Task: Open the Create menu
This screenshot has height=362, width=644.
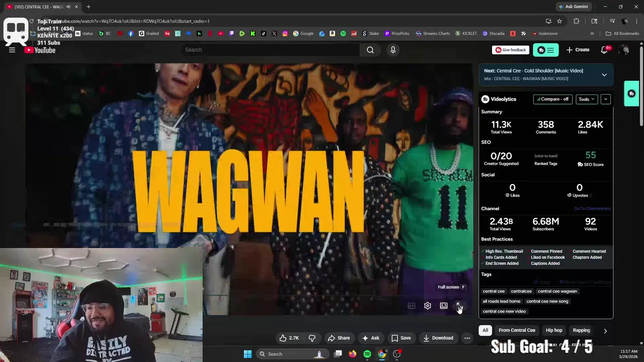Action: point(578,50)
